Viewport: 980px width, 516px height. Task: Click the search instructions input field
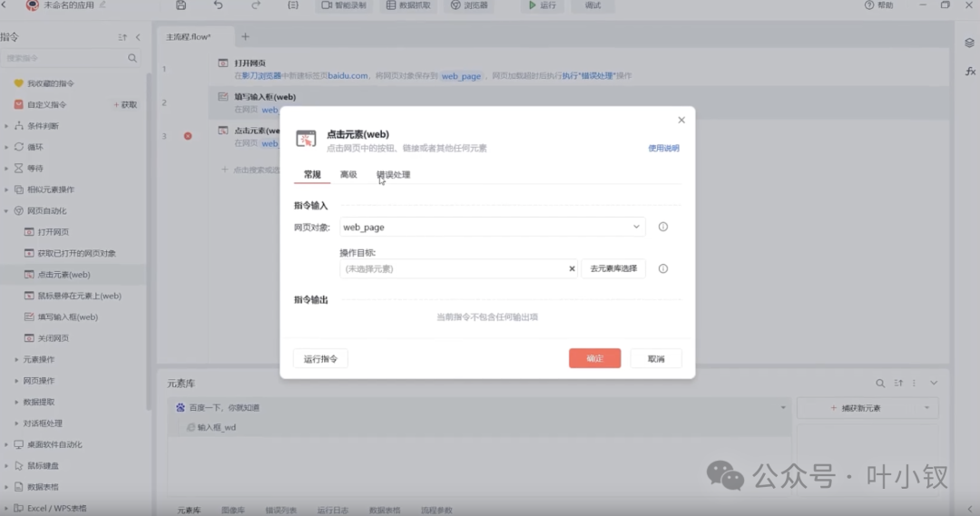70,58
